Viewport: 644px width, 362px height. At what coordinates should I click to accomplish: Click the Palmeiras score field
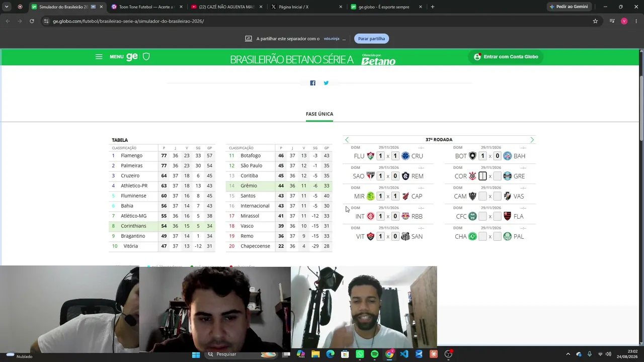click(498, 236)
